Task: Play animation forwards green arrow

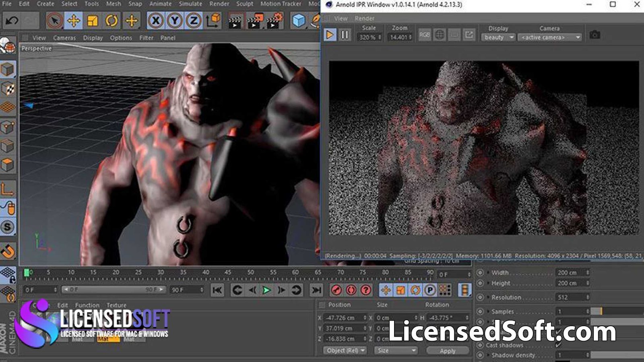Action: (266, 290)
